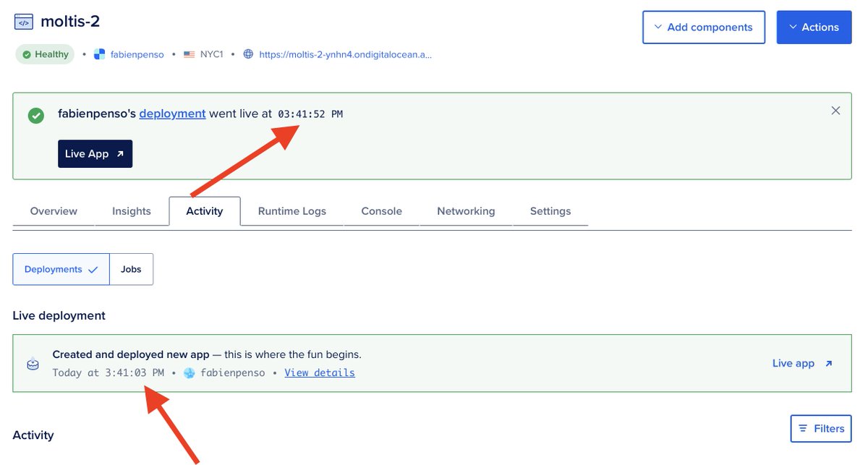Viewport: 868px width, 465px height.
Task: Open the Settings tab
Action: (550, 211)
